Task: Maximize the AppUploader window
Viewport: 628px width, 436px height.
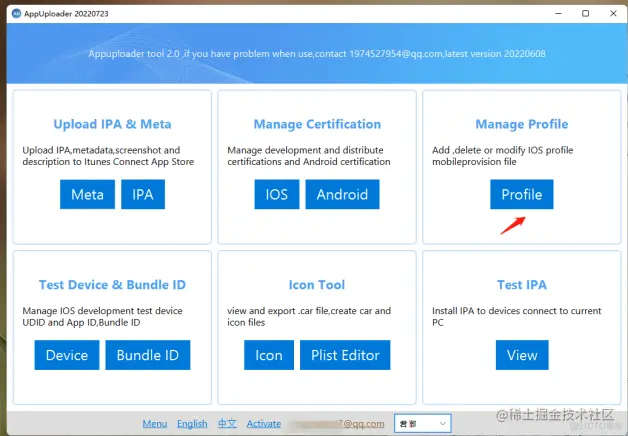Action: [x=586, y=14]
